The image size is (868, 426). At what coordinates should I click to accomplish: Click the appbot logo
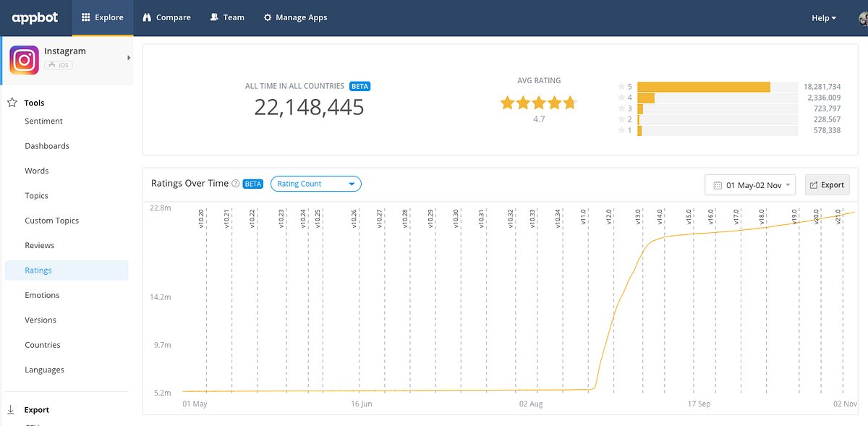35,17
